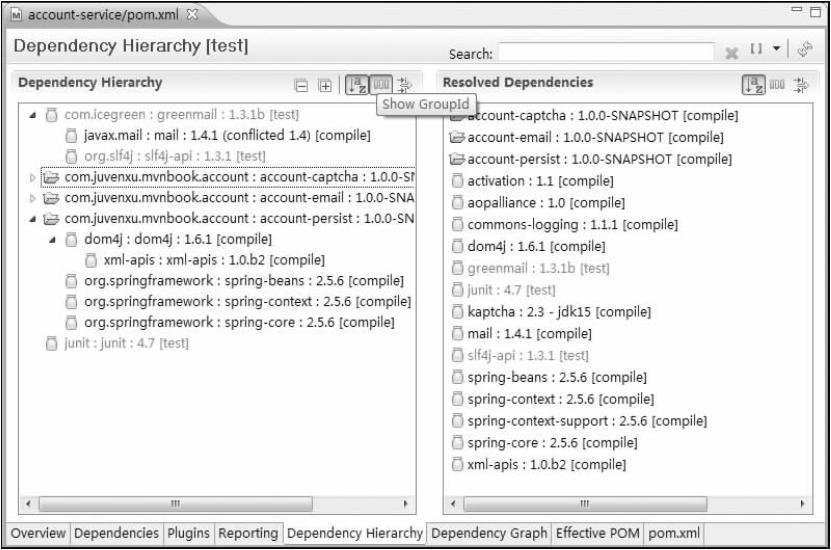The width and height of the screenshot is (831, 550).
Task: Click filter icon in Resolved Dependencies toolbar
Action: pyautogui.click(x=801, y=85)
